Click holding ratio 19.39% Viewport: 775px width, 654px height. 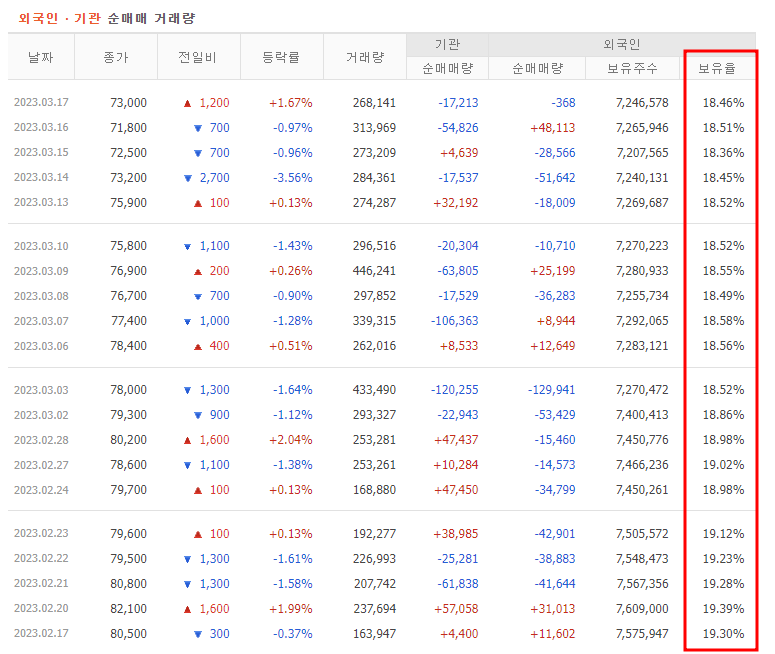point(724,609)
